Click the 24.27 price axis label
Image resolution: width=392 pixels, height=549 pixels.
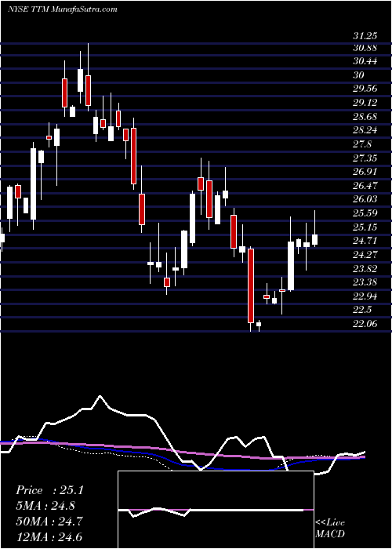tap(365, 255)
